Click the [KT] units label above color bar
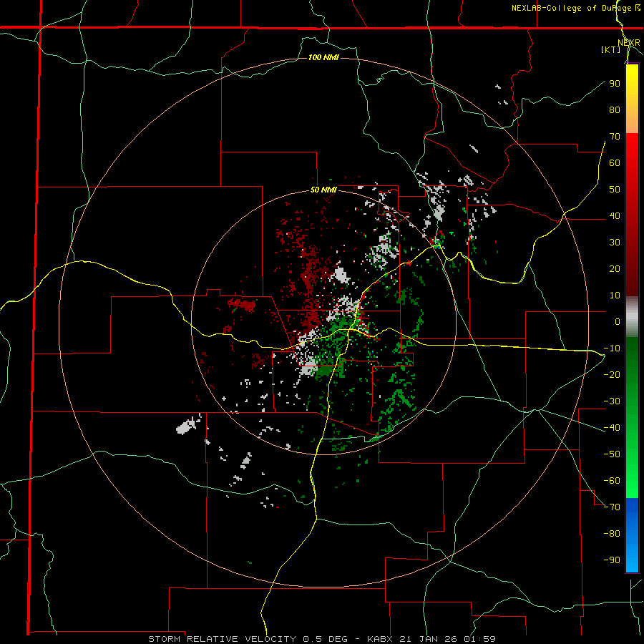Image resolution: width=644 pixels, height=644 pixels. coord(611,49)
